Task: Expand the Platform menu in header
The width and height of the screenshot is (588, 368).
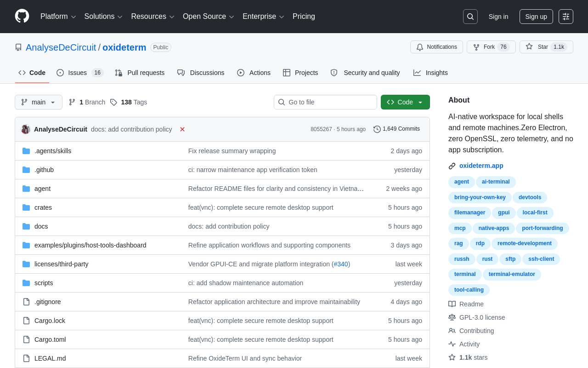Action: tap(58, 17)
